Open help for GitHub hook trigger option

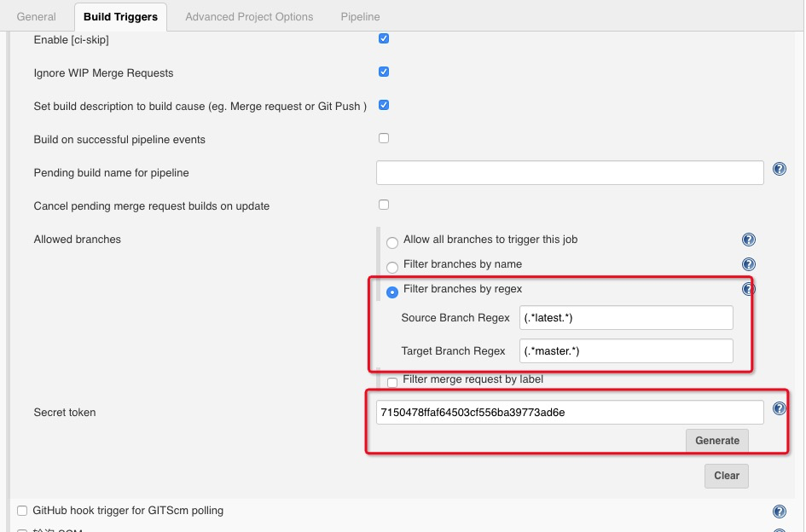780,511
